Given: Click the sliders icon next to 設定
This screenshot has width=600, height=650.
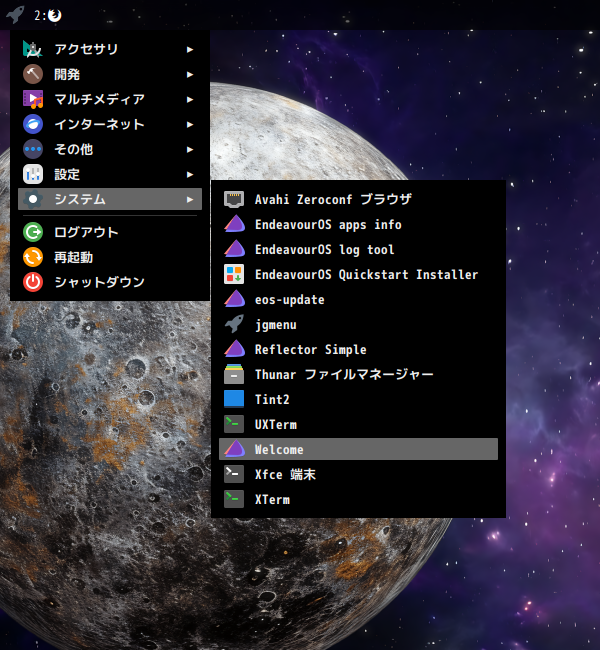Looking at the screenshot, I should coord(33,175).
